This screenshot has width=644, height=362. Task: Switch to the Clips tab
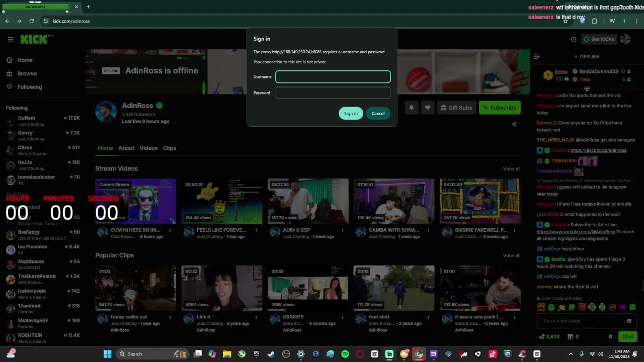pos(170,148)
